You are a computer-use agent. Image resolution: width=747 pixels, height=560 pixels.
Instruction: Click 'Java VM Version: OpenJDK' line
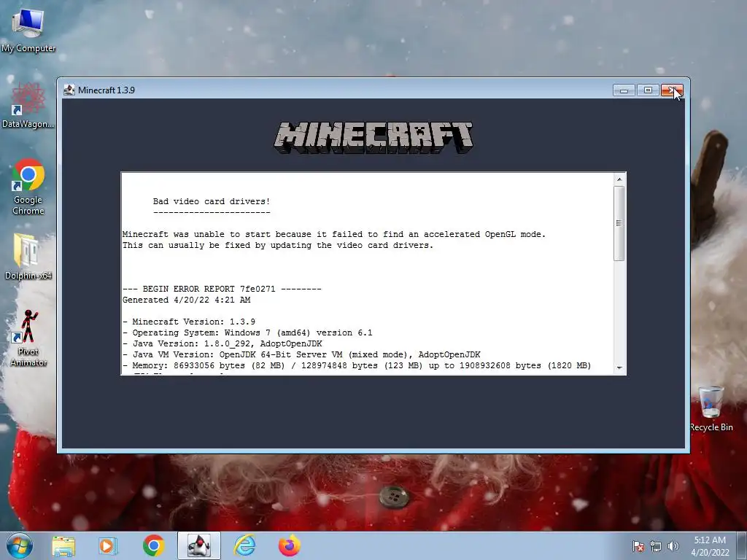click(301, 355)
